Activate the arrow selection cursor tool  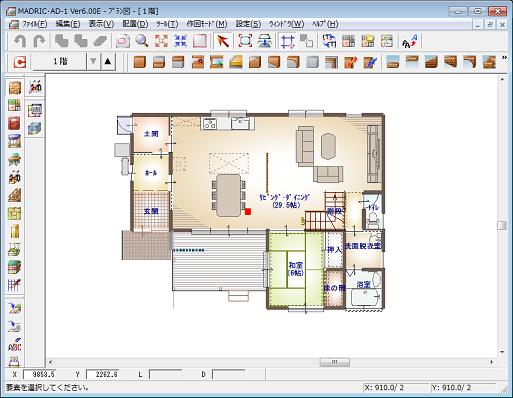223,41
